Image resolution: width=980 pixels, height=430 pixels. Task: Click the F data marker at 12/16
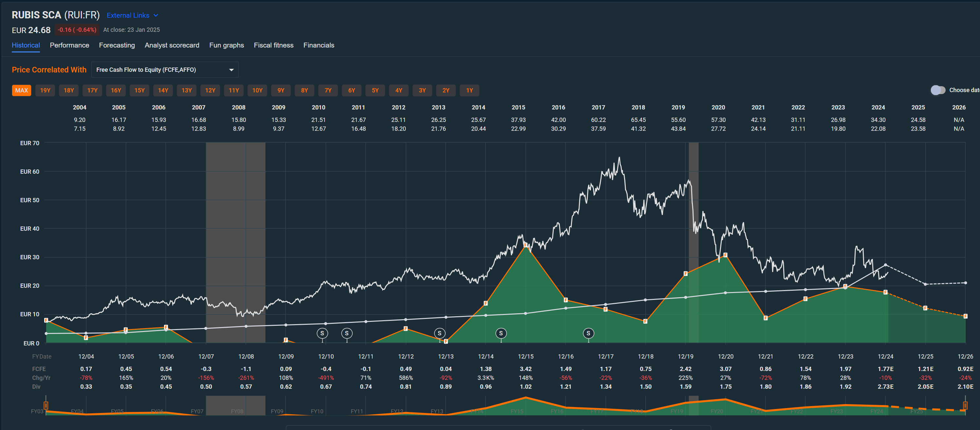pyautogui.click(x=566, y=300)
